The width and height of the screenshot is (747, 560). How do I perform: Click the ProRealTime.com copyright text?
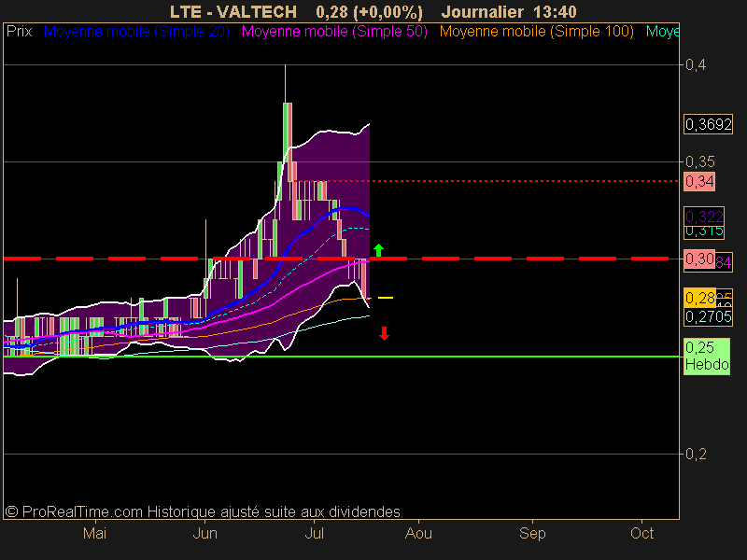point(203,511)
